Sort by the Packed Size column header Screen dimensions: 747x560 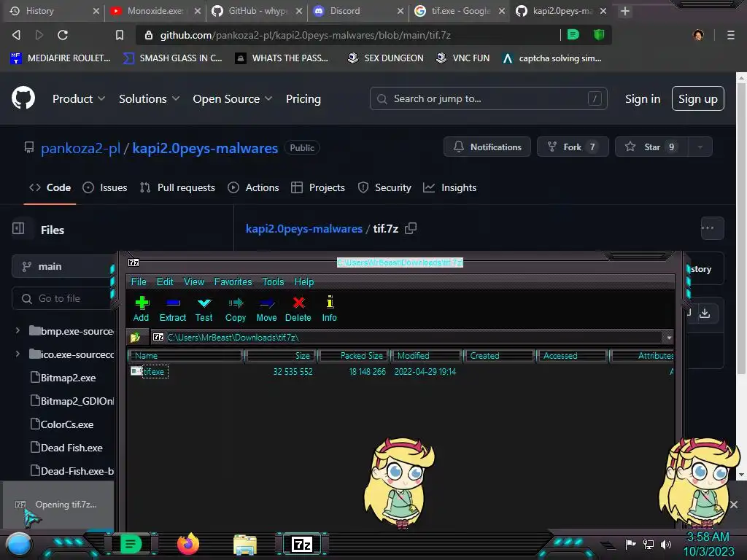[x=354, y=356]
